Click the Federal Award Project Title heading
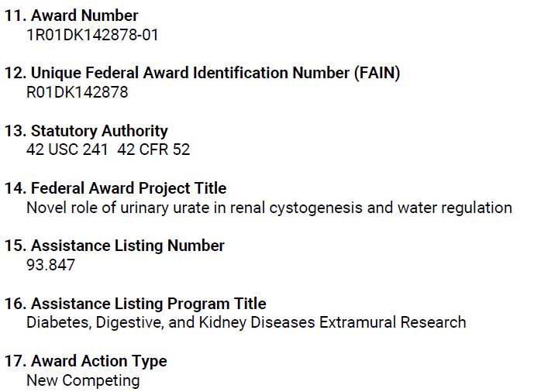Viewport: 541px width, 392px height. pyautogui.click(x=115, y=188)
